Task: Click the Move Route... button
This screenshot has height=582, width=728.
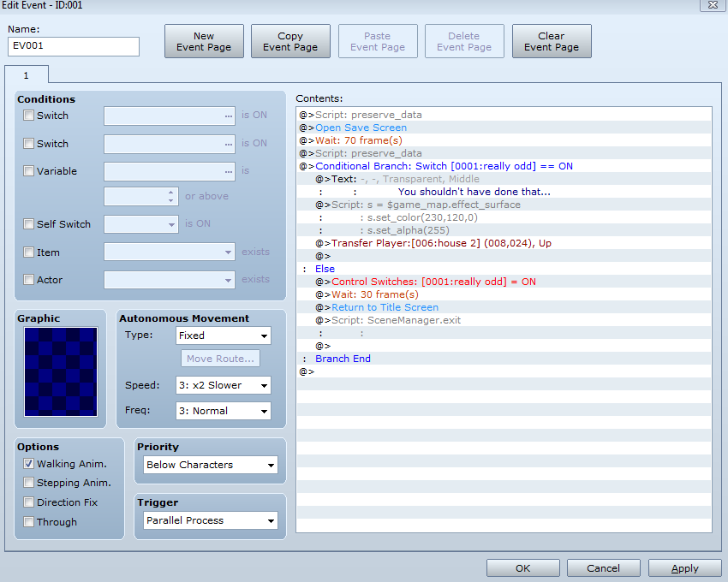Action: pyautogui.click(x=220, y=359)
